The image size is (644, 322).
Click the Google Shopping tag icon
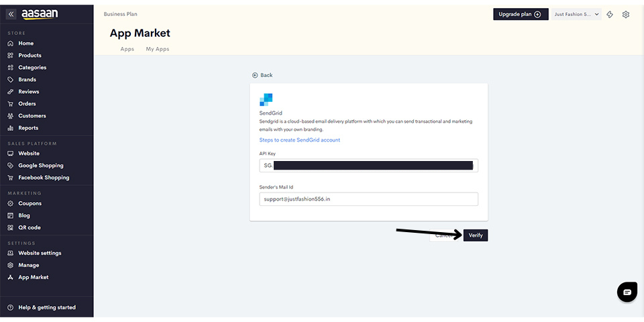coord(11,166)
